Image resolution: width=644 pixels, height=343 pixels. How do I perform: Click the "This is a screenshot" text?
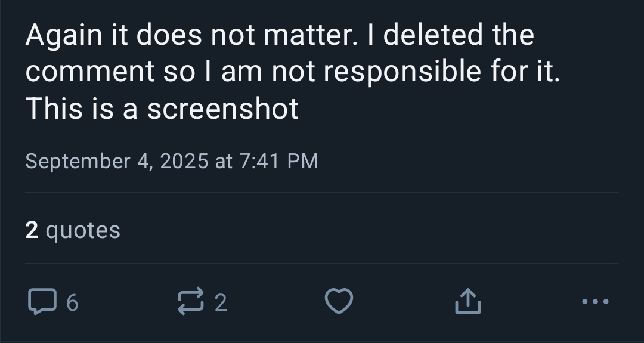point(162,109)
